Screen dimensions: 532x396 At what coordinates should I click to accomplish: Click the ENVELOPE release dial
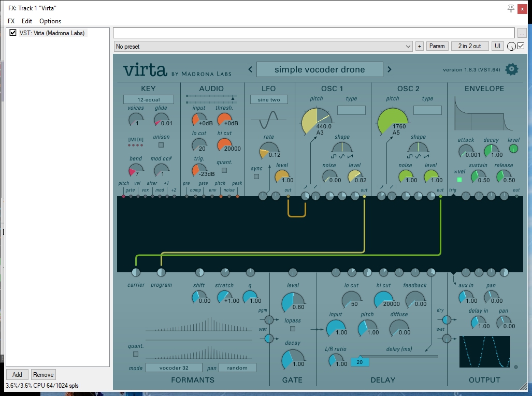coord(504,177)
